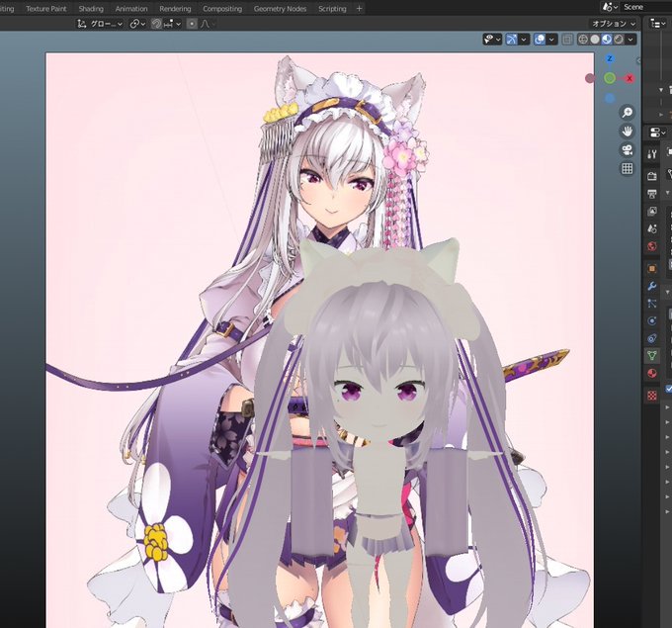Toggle the blue checkbox in properties panel
This screenshot has height=628, width=672.
tap(669, 389)
